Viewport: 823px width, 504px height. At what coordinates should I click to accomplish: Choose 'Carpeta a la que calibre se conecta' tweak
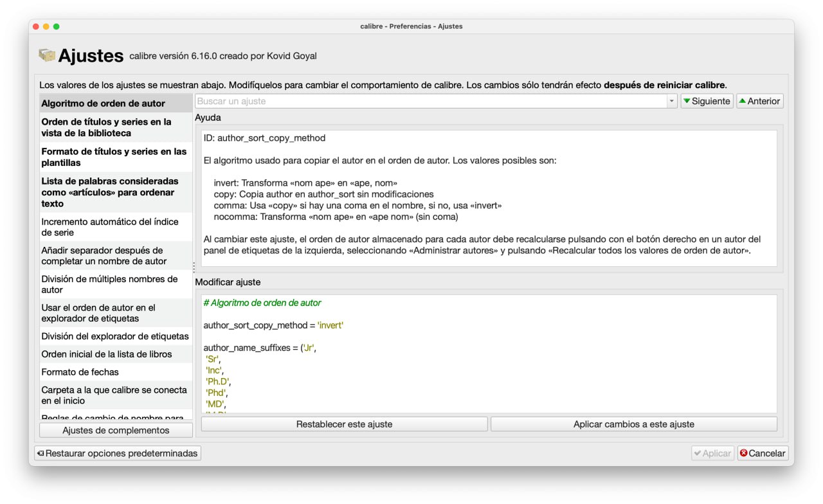point(116,395)
